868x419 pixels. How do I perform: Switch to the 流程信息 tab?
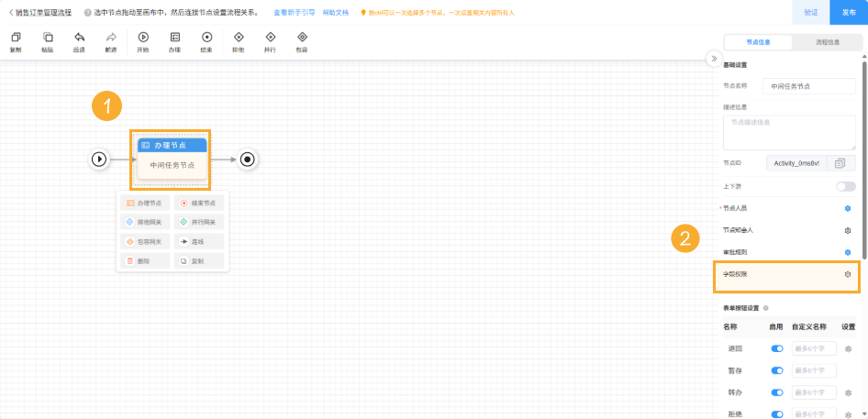[827, 42]
